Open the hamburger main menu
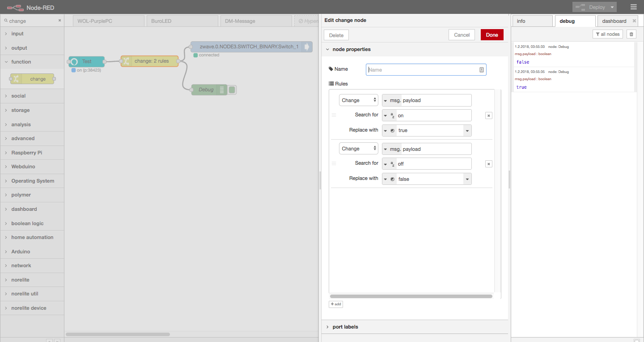 [x=633, y=7]
